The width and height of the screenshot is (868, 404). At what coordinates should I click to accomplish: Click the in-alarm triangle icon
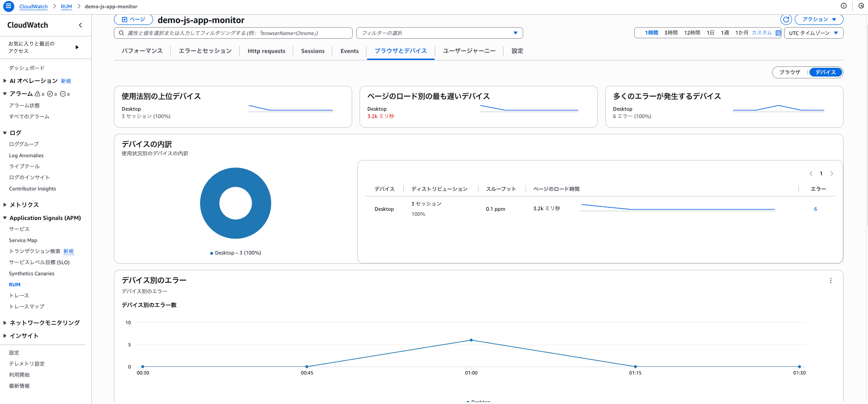pos(38,94)
